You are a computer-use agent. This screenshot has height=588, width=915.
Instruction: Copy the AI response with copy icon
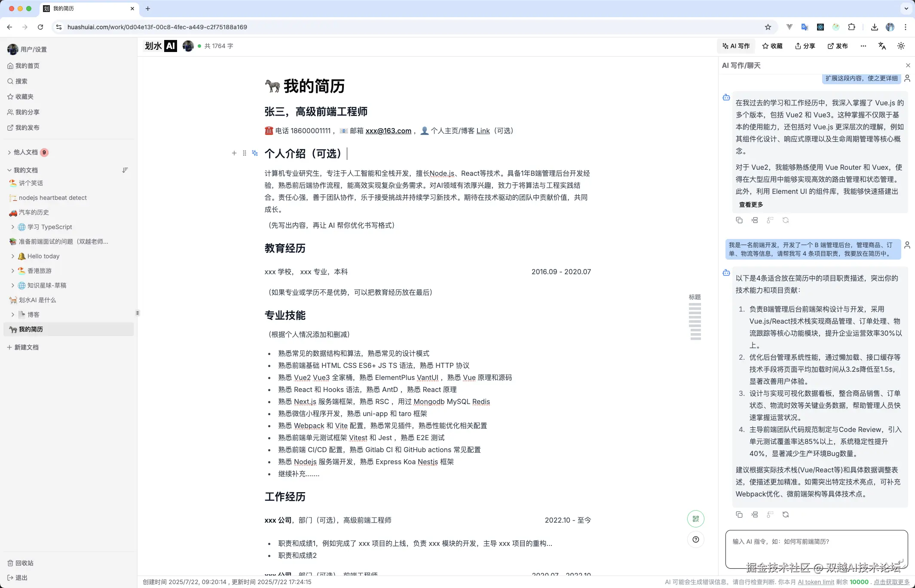pos(739,514)
